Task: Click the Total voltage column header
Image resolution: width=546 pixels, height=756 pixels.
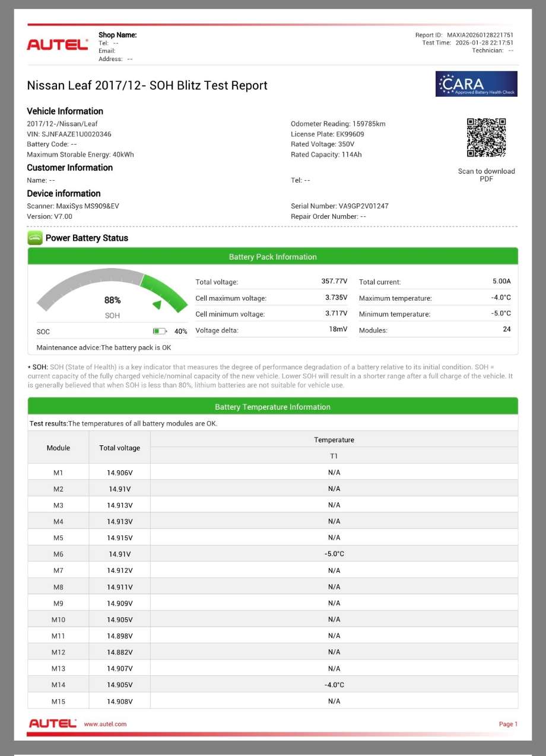Action: 120,448
